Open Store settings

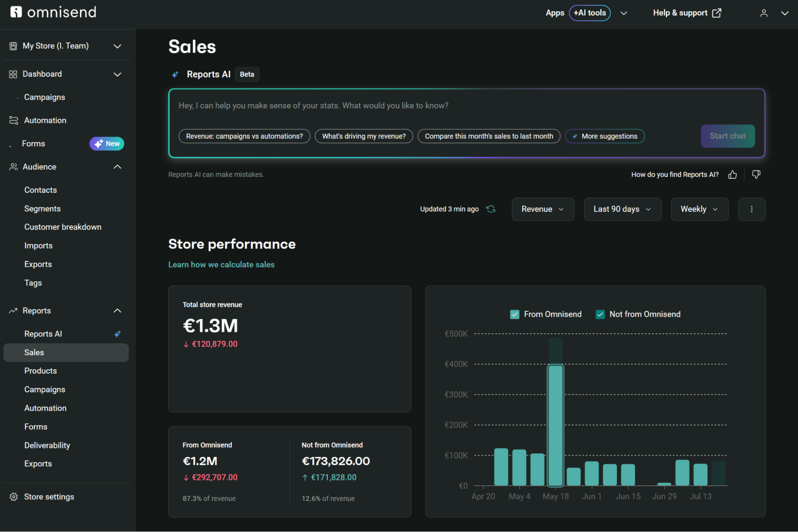49,497
